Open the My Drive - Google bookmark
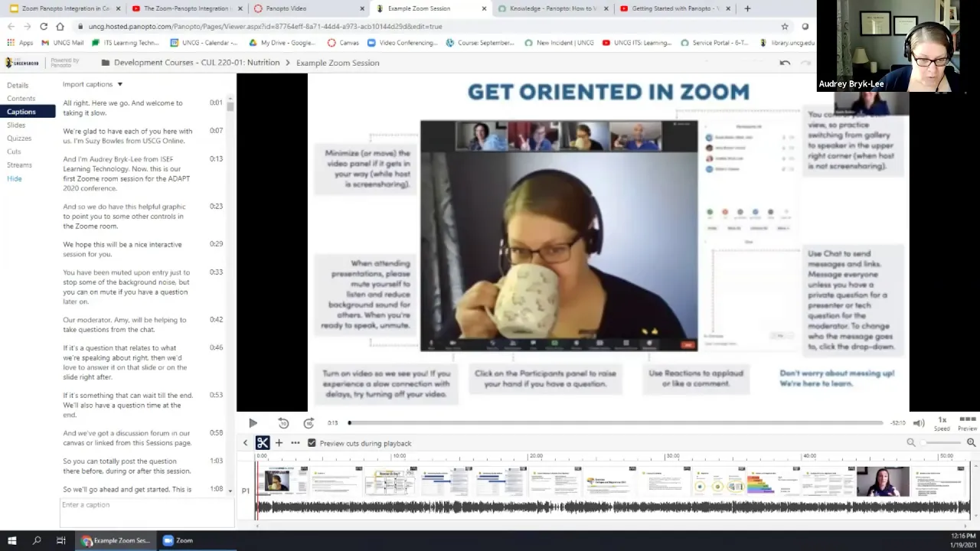The image size is (980, 551). (283, 43)
